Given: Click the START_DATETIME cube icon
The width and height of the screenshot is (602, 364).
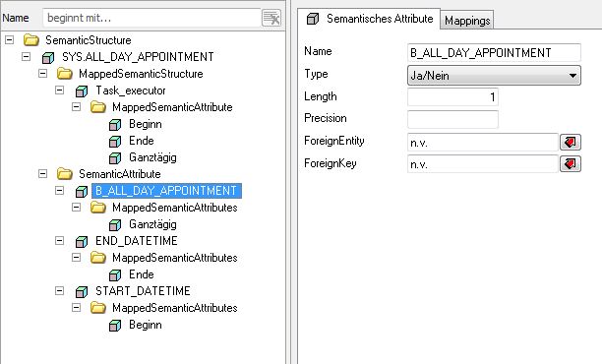Looking at the screenshot, I should pos(82,291).
